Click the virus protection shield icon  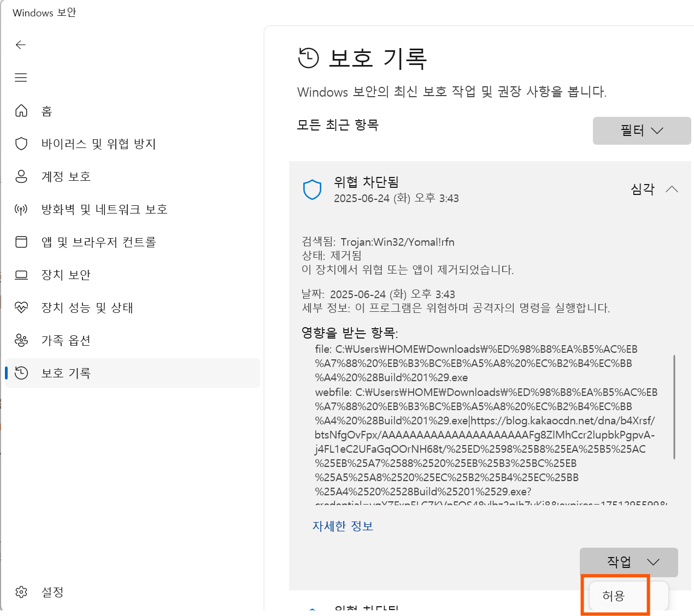click(21, 144)
